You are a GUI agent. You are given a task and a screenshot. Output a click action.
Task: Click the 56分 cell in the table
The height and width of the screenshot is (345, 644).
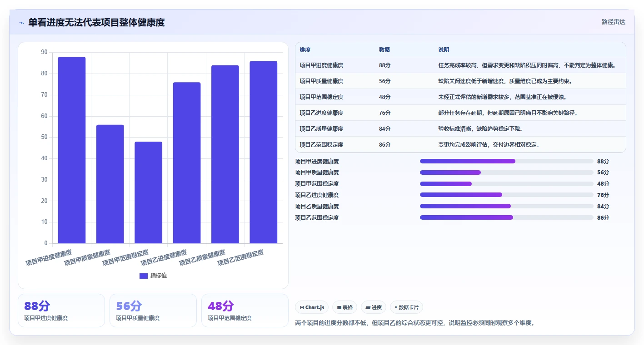(x=384, y=81)
